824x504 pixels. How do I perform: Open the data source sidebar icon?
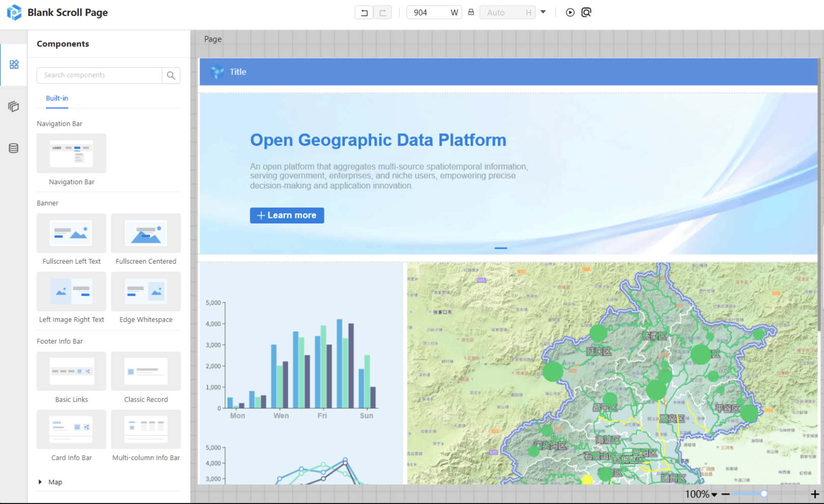(14, 148)
